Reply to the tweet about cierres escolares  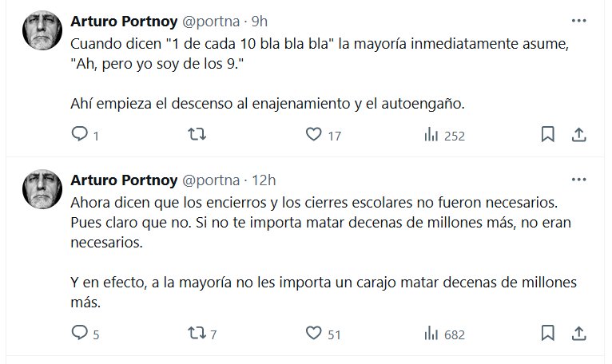tap(79, 333)
